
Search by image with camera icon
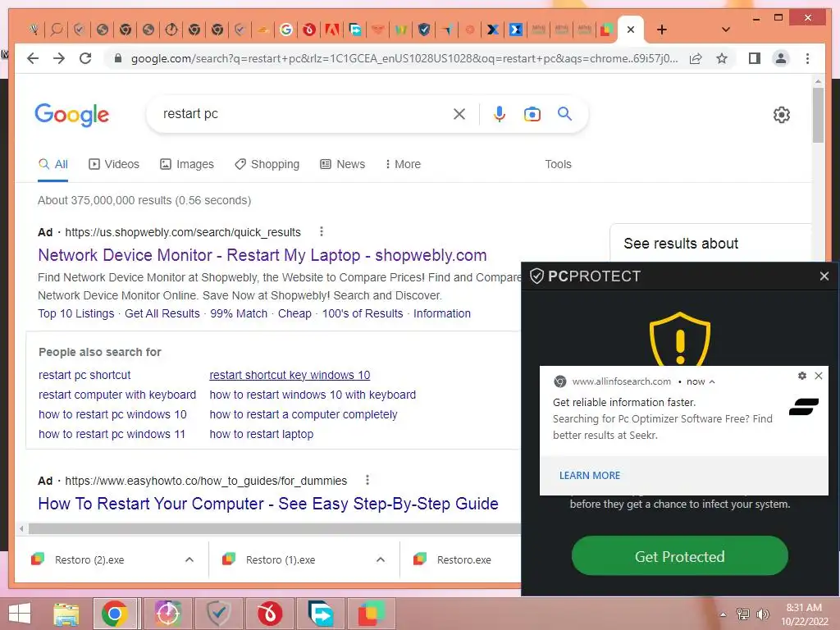pyautogui.click(x=532, y=113)
